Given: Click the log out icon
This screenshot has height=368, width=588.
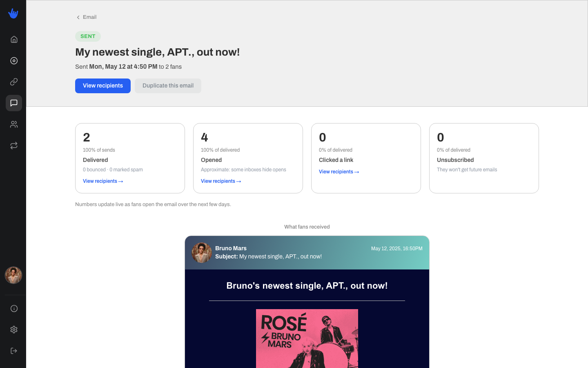Looking at the screenshot, I should tap(14, 351).
